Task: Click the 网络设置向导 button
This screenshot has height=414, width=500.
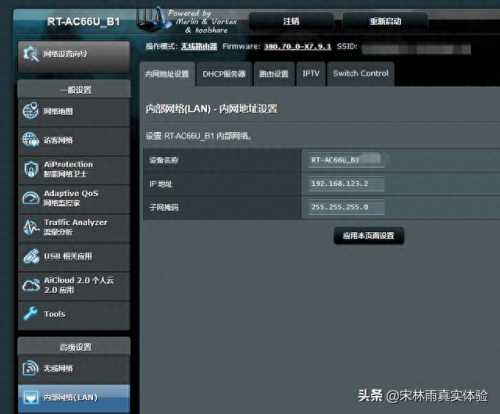Action: (74, 57)
